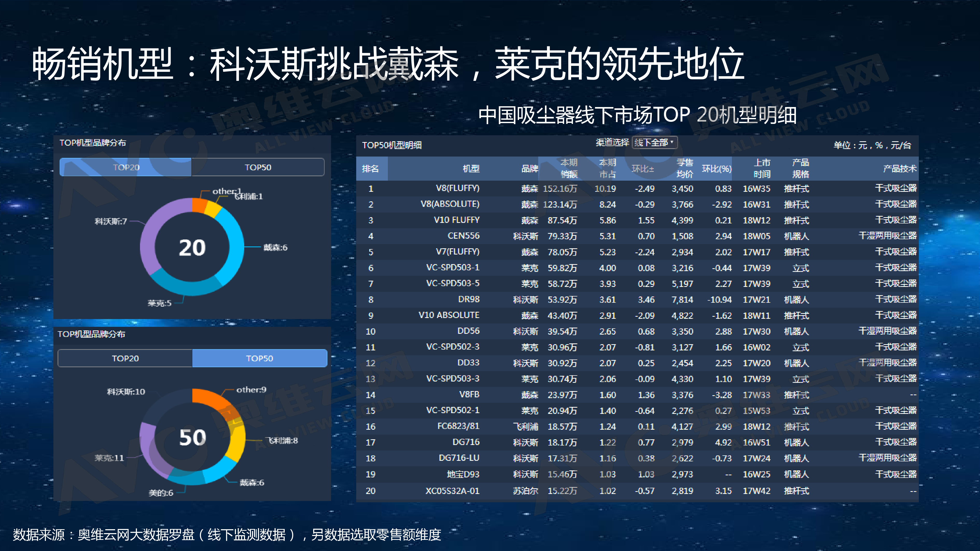Select the VC-SPD503-1 莱克 row
Image resolution: width=980 pixels, height=551 pixels.
coord(453,268)
